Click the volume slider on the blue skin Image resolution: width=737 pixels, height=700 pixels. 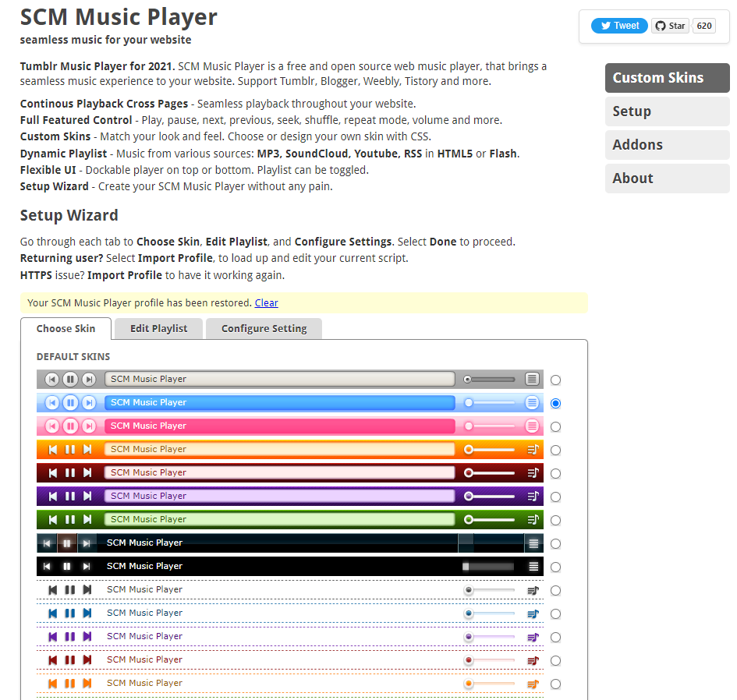489,403
